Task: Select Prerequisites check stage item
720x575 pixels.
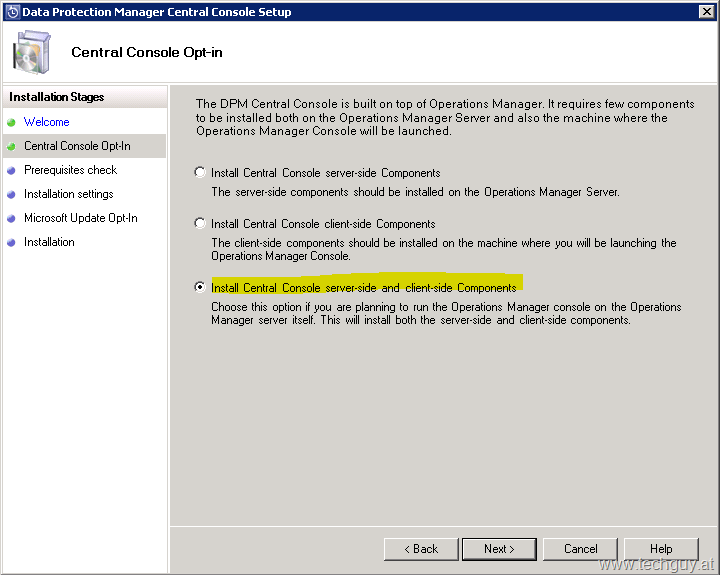Action: click(x=84, y=170)
